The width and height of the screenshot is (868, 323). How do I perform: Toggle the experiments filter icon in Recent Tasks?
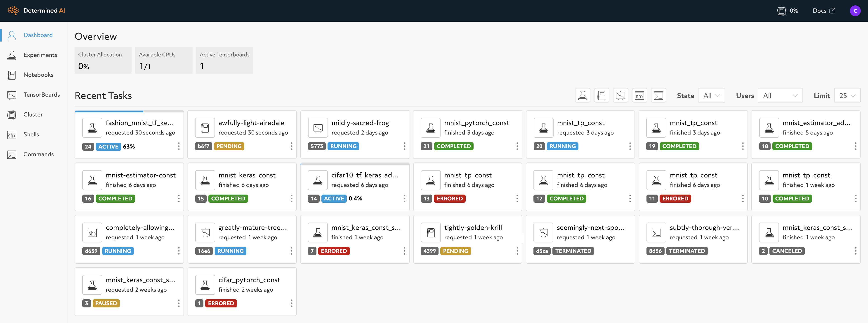click(x=582, y=95)
